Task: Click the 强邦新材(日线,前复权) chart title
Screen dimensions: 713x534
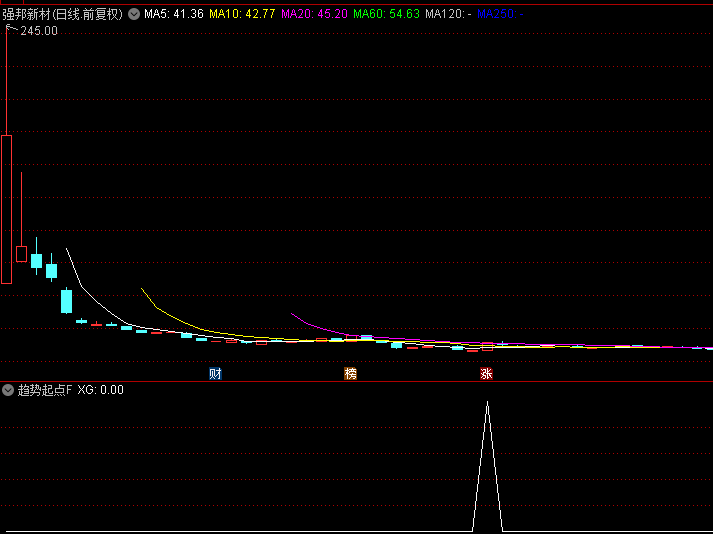Action: pyautogui.click(x=62, y=15)
